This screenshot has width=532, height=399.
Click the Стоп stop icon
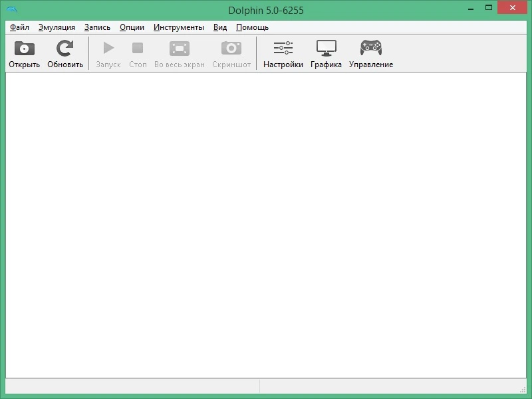point(138,48)
